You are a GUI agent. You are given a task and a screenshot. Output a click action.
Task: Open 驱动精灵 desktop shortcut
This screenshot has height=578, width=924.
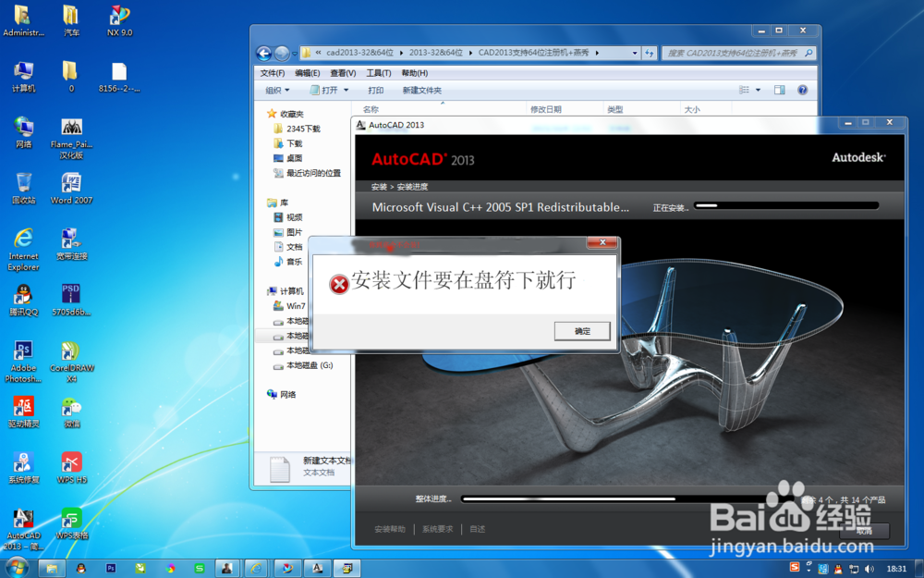coord(23,412)
